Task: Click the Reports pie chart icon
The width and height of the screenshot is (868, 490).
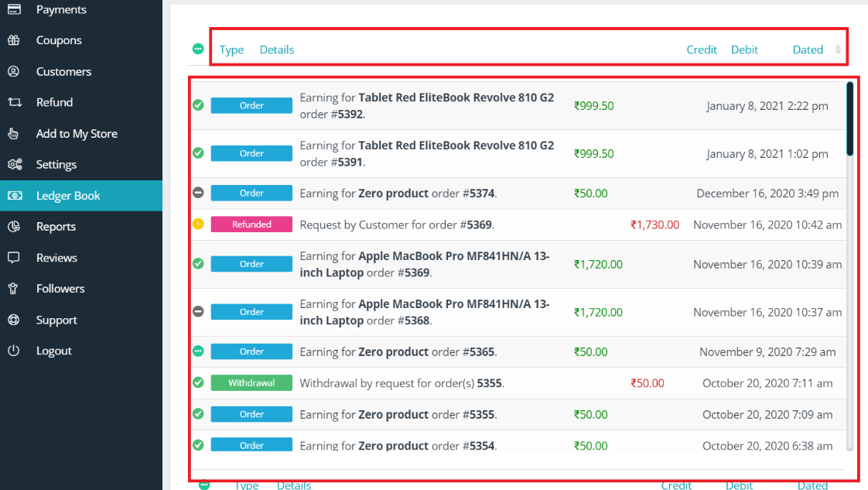Action: [14, 227]
